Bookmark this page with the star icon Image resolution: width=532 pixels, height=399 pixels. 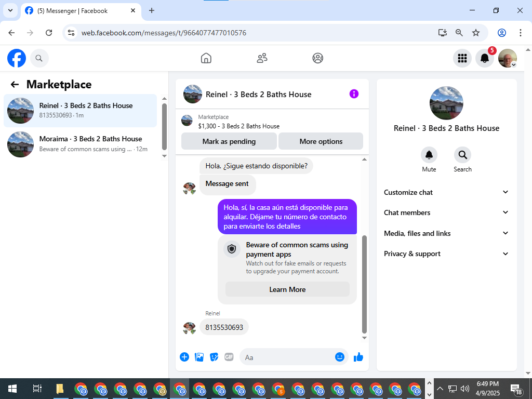pyautogui.click(x=476, y=33)
